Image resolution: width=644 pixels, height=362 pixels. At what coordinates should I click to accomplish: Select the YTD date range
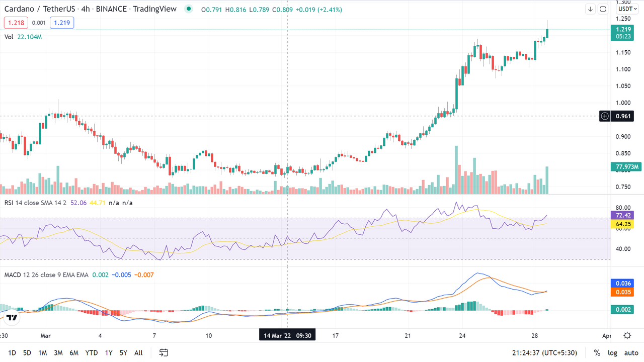(x=91, y=353)
